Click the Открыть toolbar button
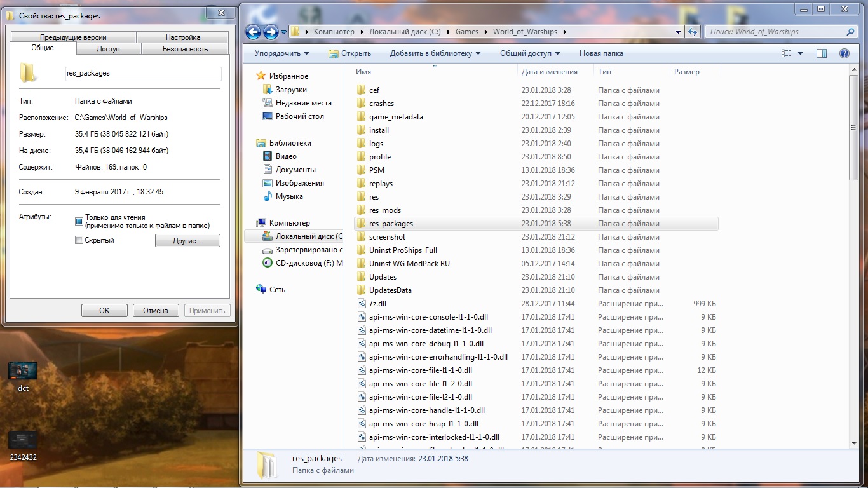Viewport: 868px width, 488px height. pyautogui.click(x=349, y=53)
